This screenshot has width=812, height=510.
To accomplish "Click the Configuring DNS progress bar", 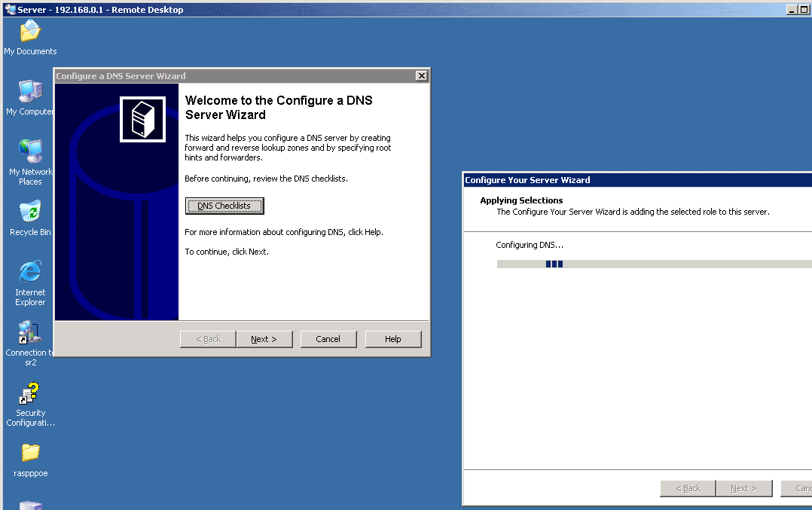I will coord(654,264).
